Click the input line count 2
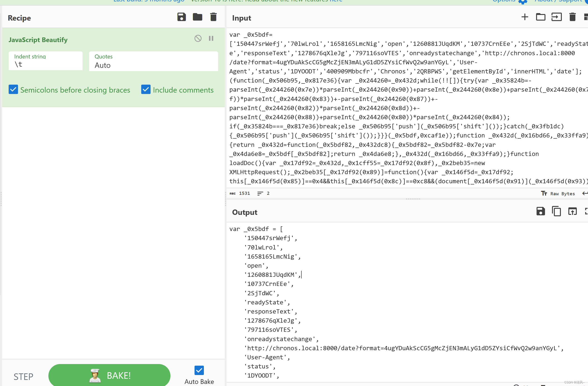 (x=263, y=194)
